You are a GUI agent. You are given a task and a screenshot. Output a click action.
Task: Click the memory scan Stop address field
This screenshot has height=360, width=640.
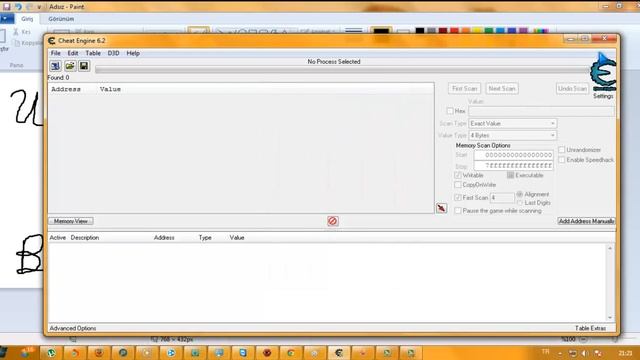[x=513, y=165]
